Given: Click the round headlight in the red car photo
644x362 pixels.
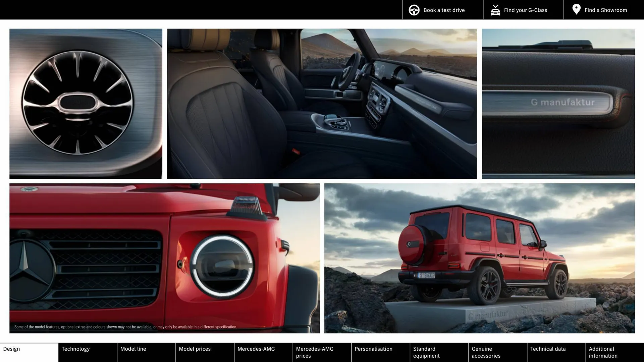Looking at the screenshot, I should pos(222,267).
